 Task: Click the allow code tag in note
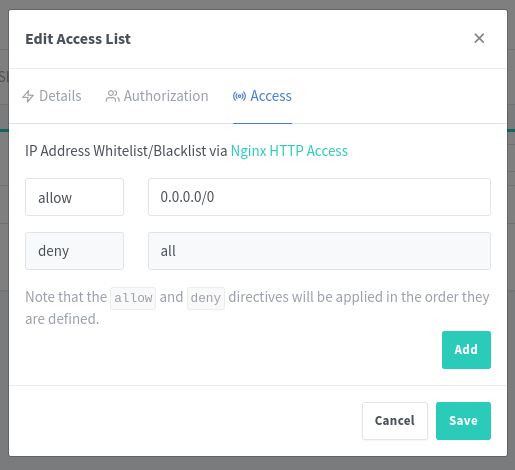tap(133, 298)
